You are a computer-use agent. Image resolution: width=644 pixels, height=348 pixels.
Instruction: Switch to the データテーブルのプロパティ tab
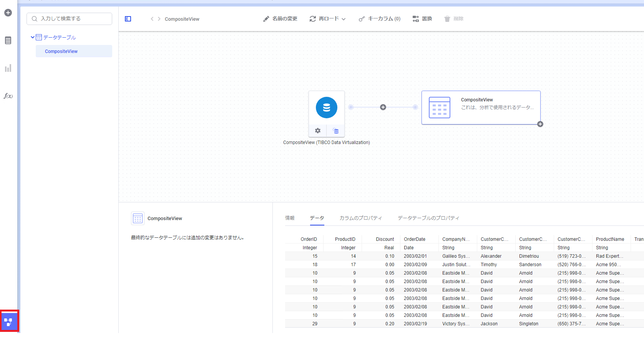click(x=428, y=218)
